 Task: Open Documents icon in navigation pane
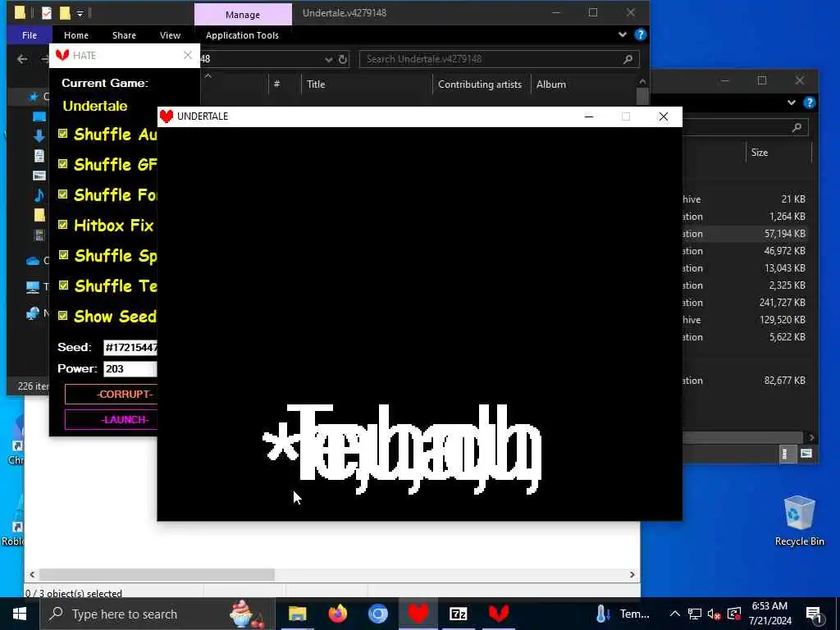click(x=39, y=156)
